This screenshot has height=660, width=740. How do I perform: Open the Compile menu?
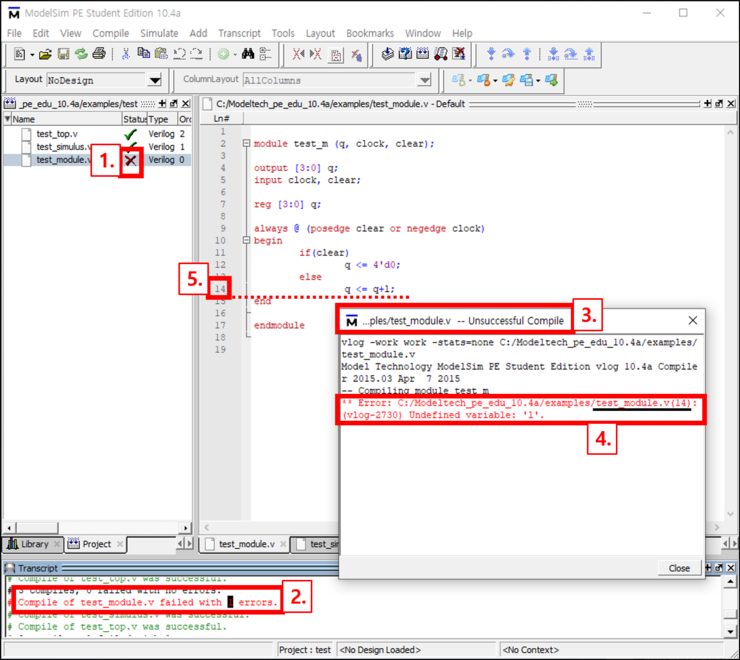pyautogui.click(x=110, y=33)
